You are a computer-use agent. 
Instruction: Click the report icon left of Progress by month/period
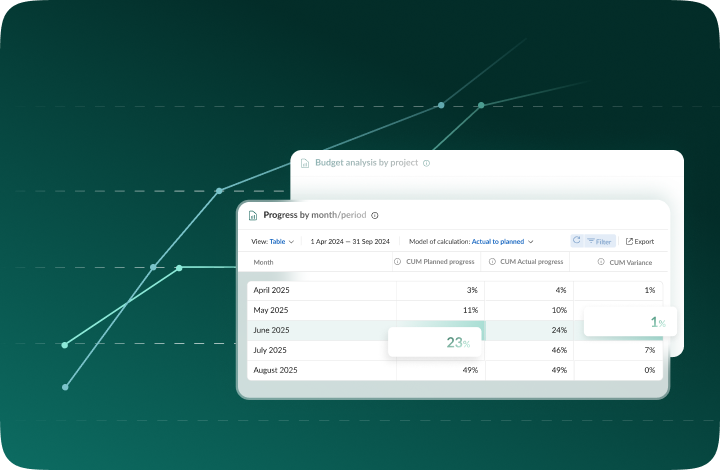[x=253, y=215]
